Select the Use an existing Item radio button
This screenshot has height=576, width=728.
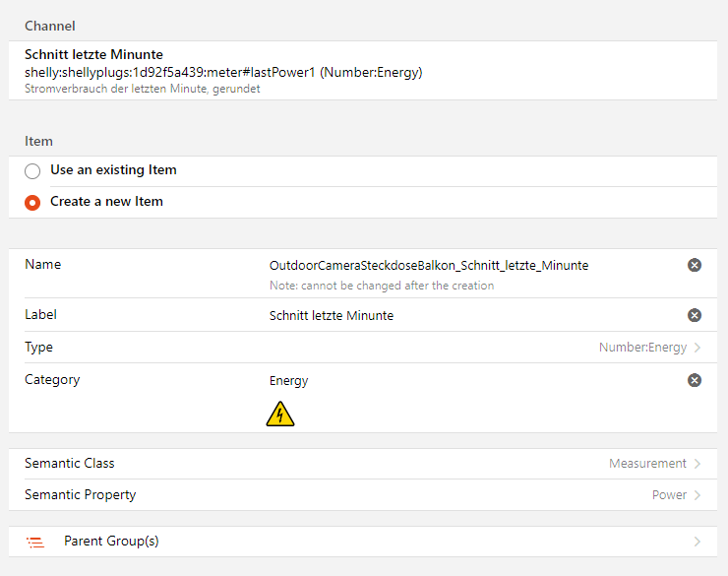32,171
